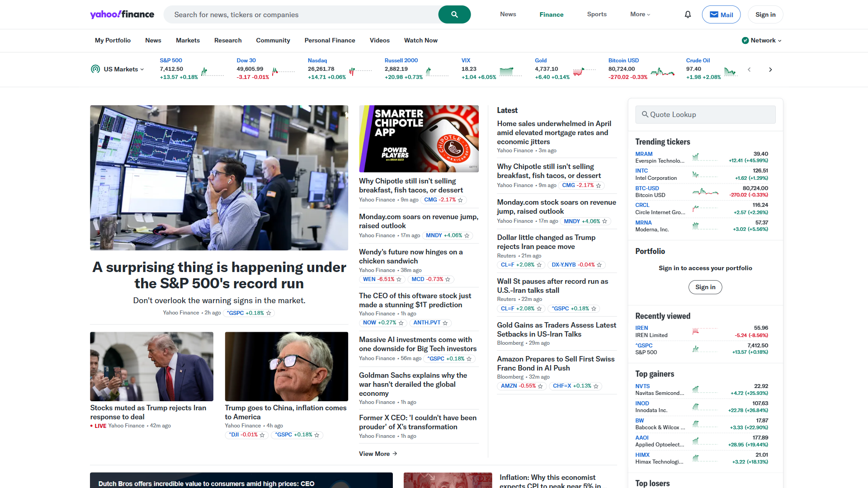Open the Powell photo story thumbnail
This screenshot has height=488, width=868.
click(287, 366)
